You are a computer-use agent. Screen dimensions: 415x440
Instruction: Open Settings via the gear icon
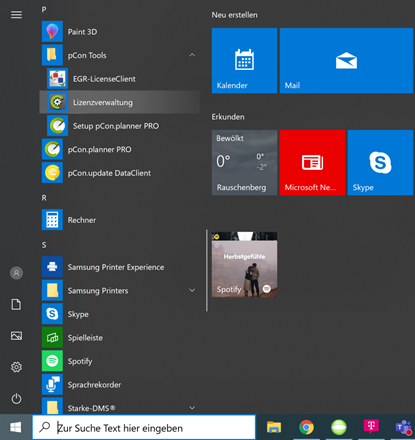(16, 367)
